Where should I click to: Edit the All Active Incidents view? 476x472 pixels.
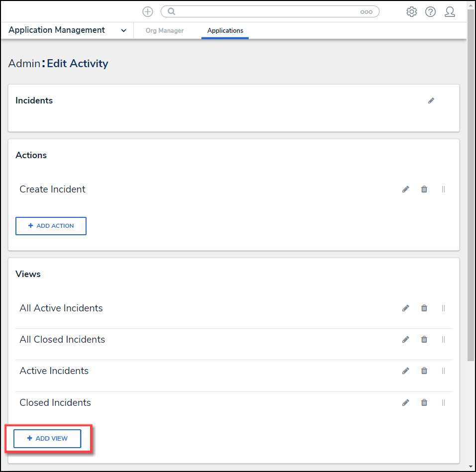click(406, 308)
